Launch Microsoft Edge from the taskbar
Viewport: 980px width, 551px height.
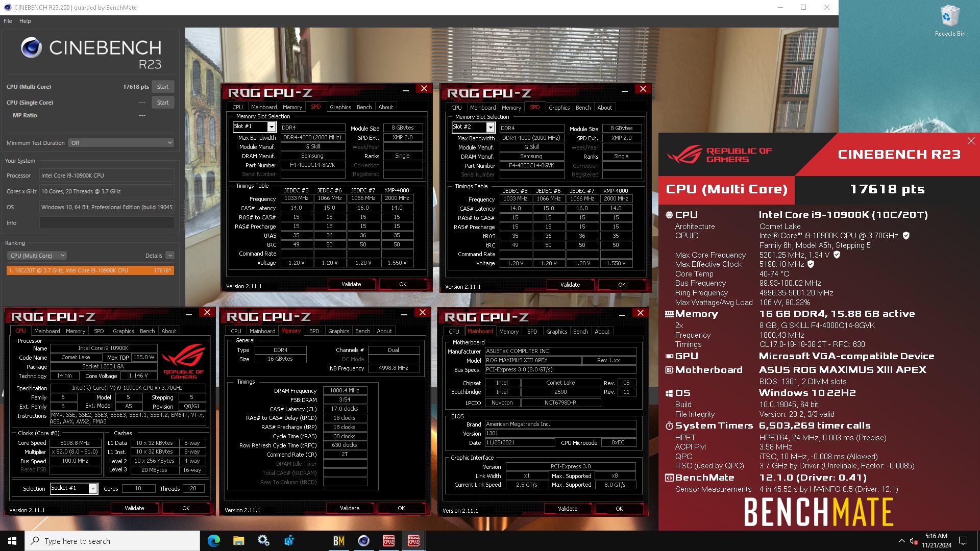(214, 541)
